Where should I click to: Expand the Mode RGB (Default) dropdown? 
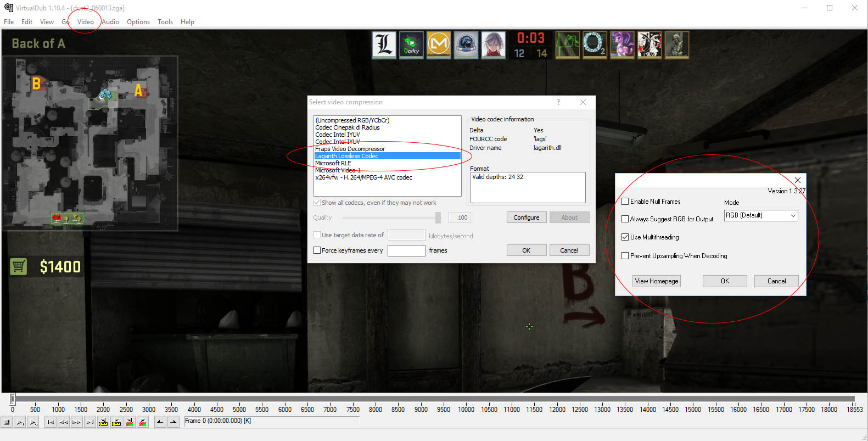tap(760, 215)
